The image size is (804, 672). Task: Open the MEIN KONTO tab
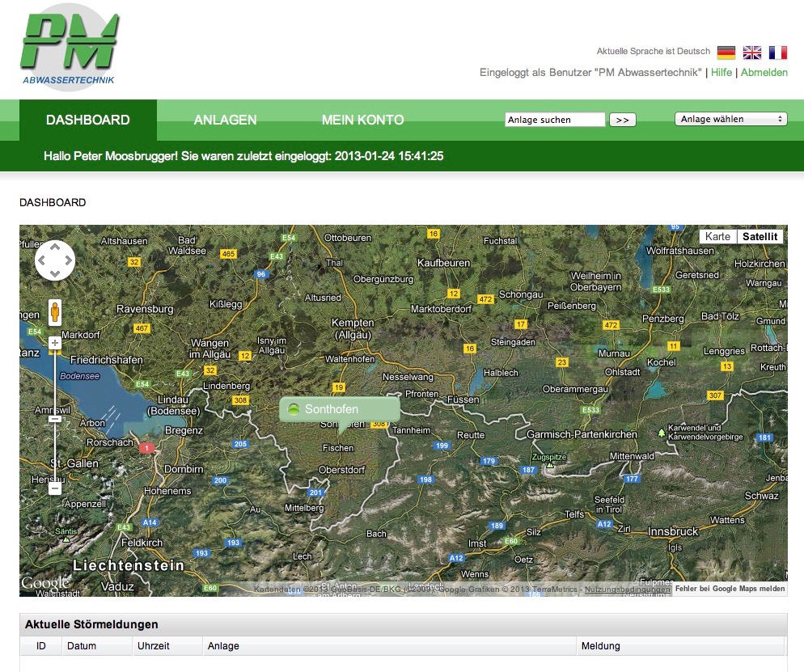pyautogui.click(x=362, y=120)
